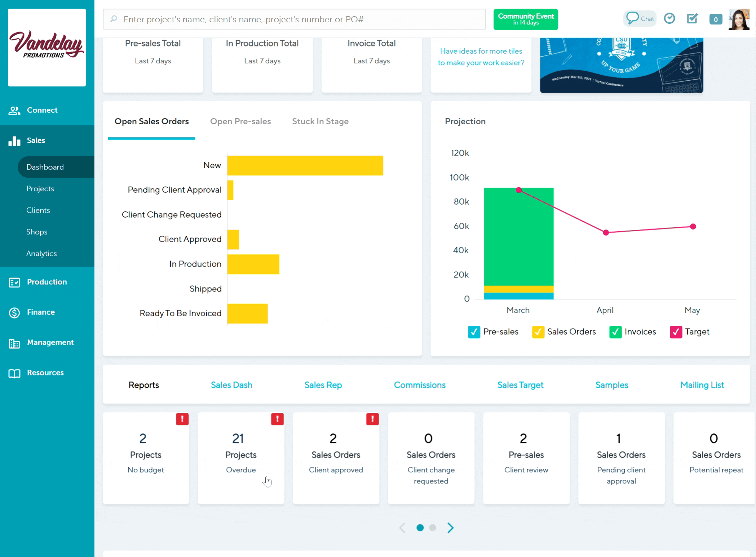Screen dimensions: 756x557
Task: Switch to the Stuck In Stage tab
Action: coord(320,121)
